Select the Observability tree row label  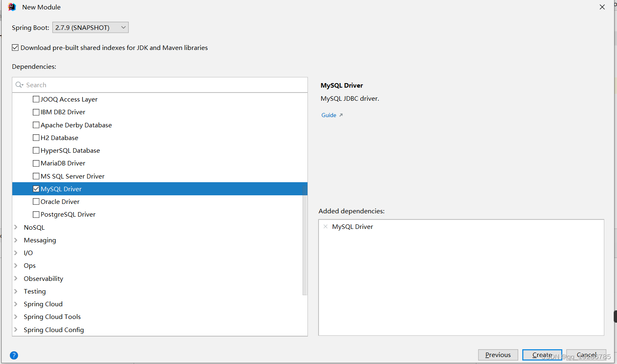pyautogui.click(x=43, y=278)
